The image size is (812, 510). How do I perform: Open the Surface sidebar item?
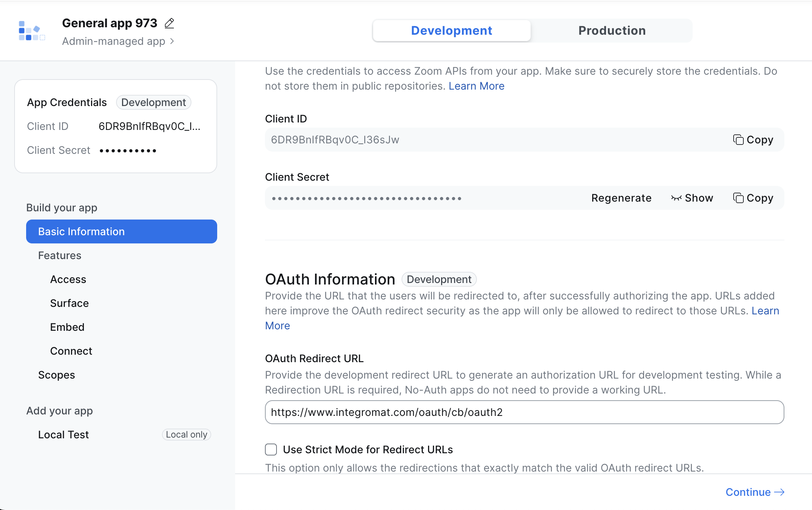(x=69, y=303)
